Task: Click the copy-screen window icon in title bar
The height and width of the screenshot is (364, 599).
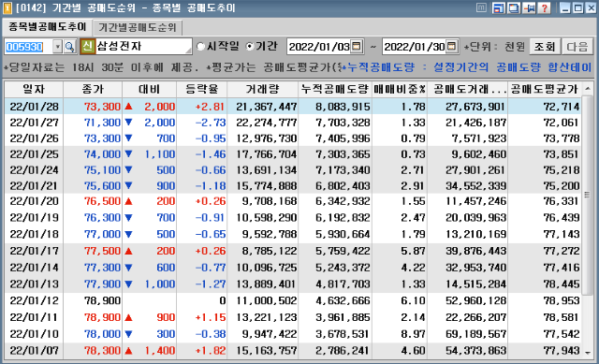Action: point(514,7)
